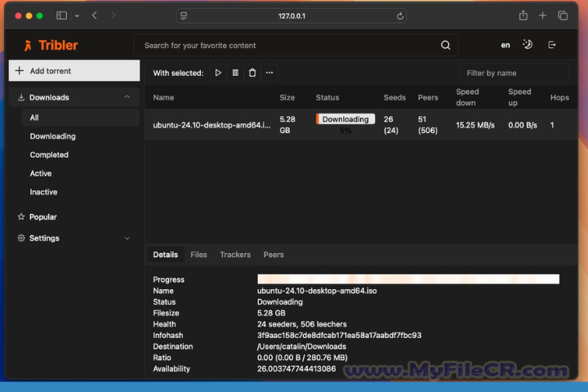This screenshot has height=392, width=588.
Task: Sort by the Status column header
Action: [327, 97]
